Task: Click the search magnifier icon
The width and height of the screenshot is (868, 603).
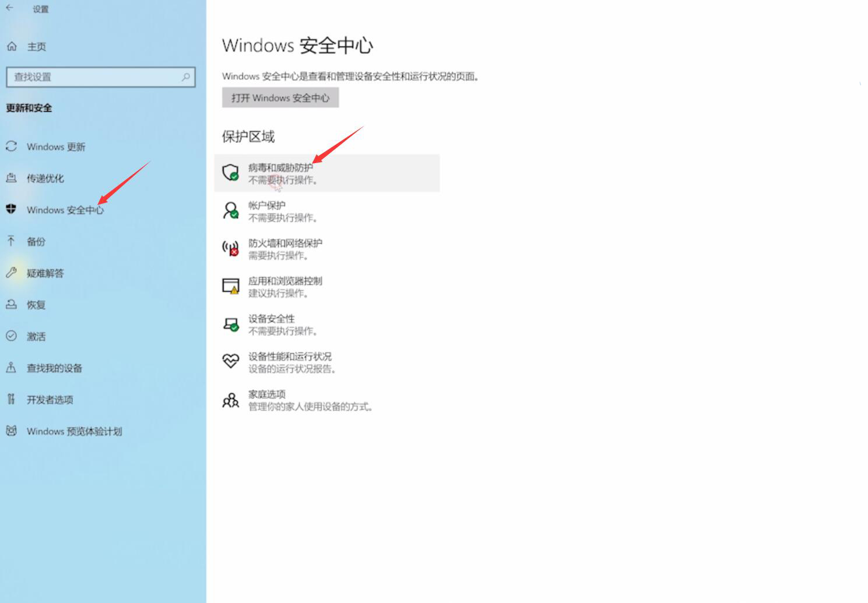Action: tap(185, 76)
